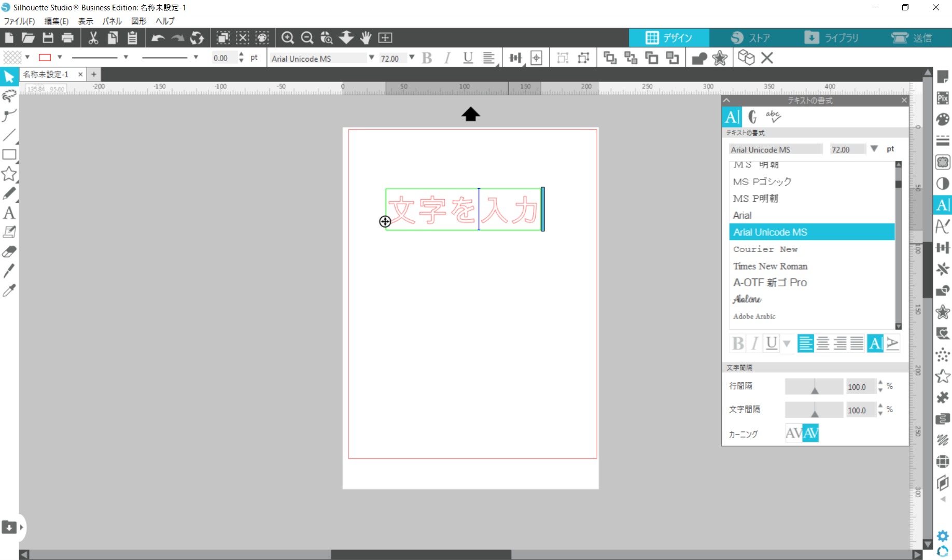Click the Save disk icon
Screen dimensions: 952x560
point(48,38)
